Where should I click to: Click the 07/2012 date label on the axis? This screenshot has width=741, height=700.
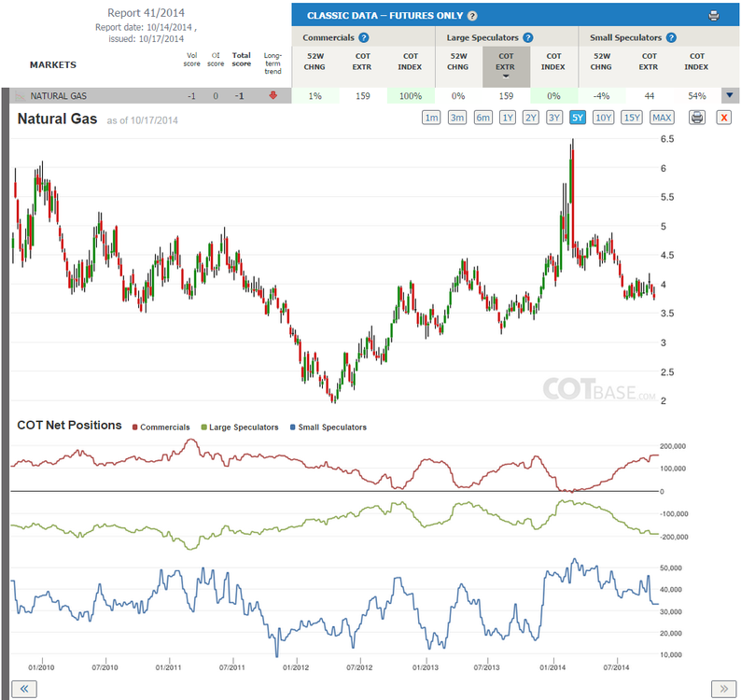[359, 667]
